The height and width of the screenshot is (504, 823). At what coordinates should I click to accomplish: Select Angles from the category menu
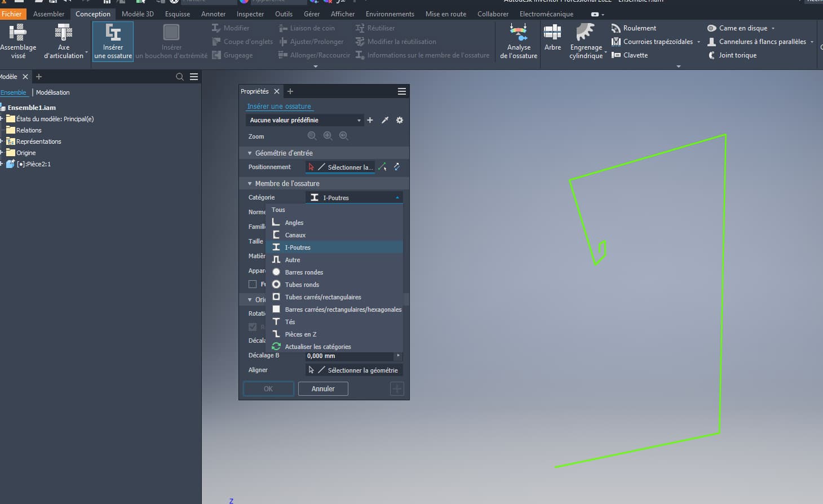294,223
